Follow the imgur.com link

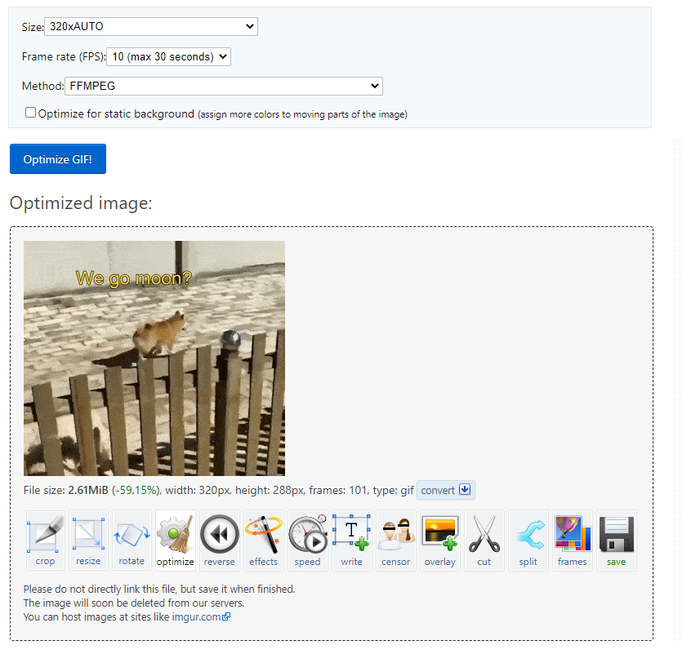click(201, 617)
